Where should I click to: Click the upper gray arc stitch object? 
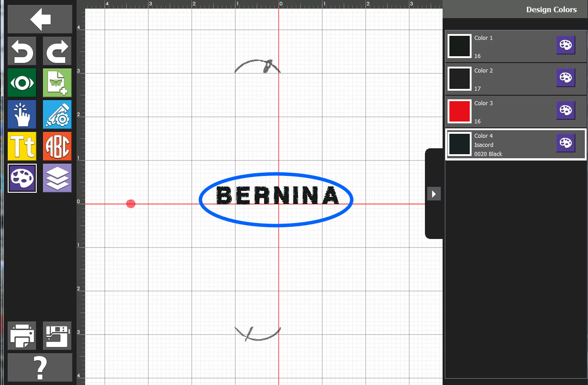pyautogui.click(x=257, y=65)
